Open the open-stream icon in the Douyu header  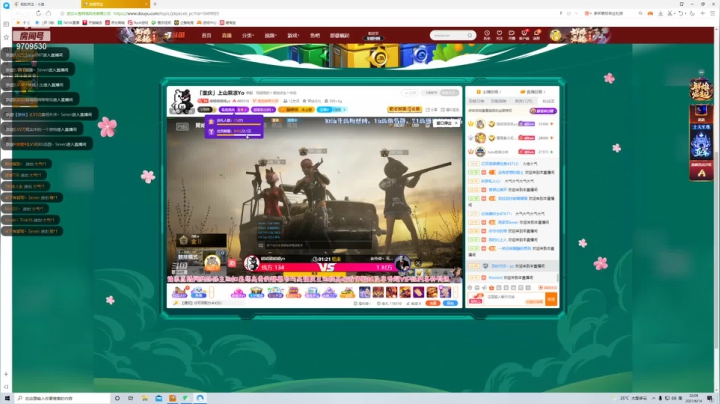[512, 35]
